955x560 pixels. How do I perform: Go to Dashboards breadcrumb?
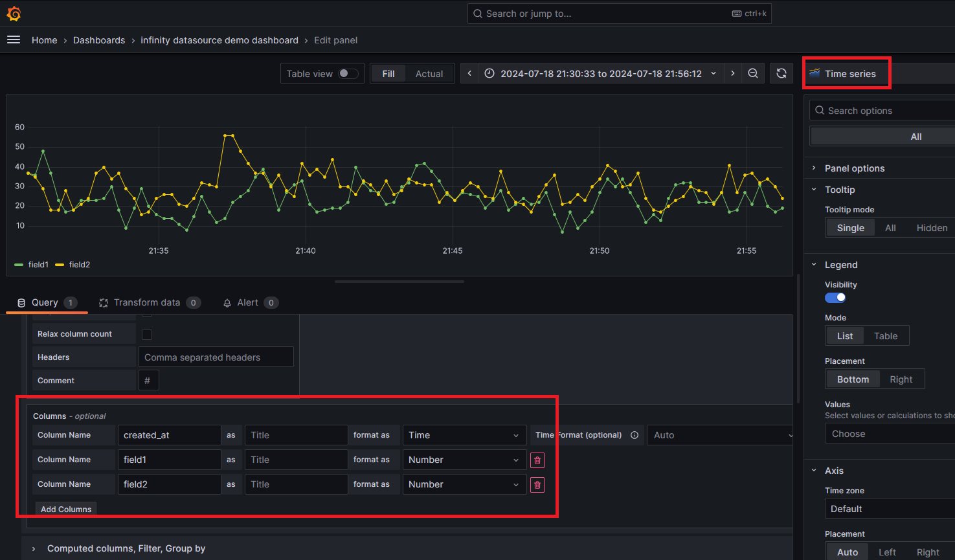99,40
